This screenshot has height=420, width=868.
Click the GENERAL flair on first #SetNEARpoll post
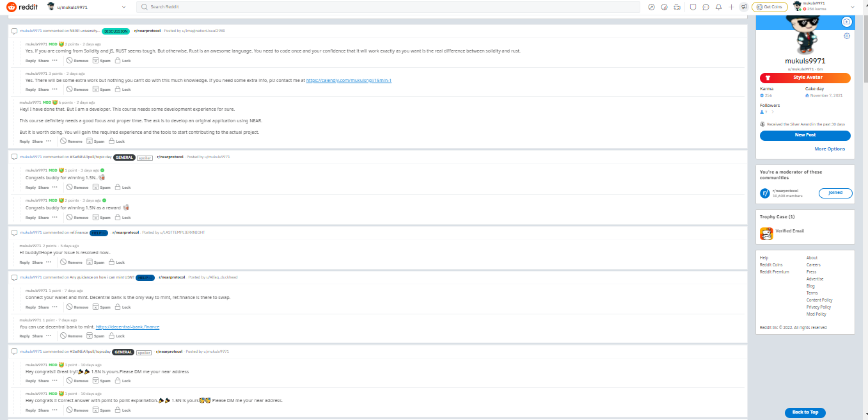[x=124, y=157]
